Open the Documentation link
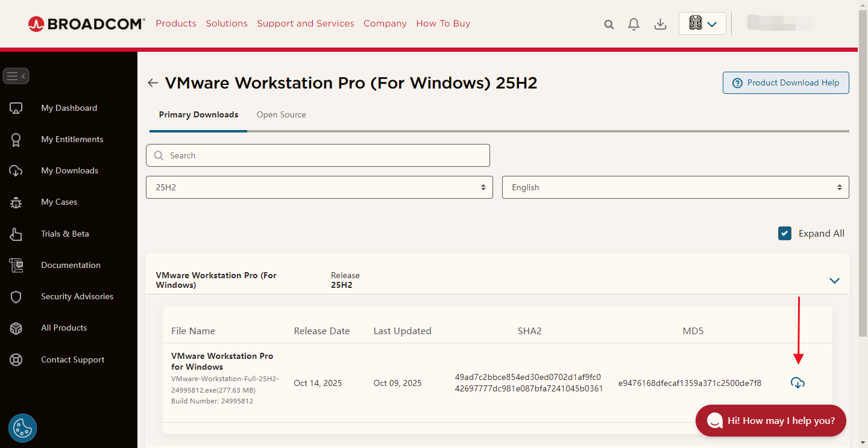The height and width of the screenshot is (448, 868). click(x=71, y=265)
